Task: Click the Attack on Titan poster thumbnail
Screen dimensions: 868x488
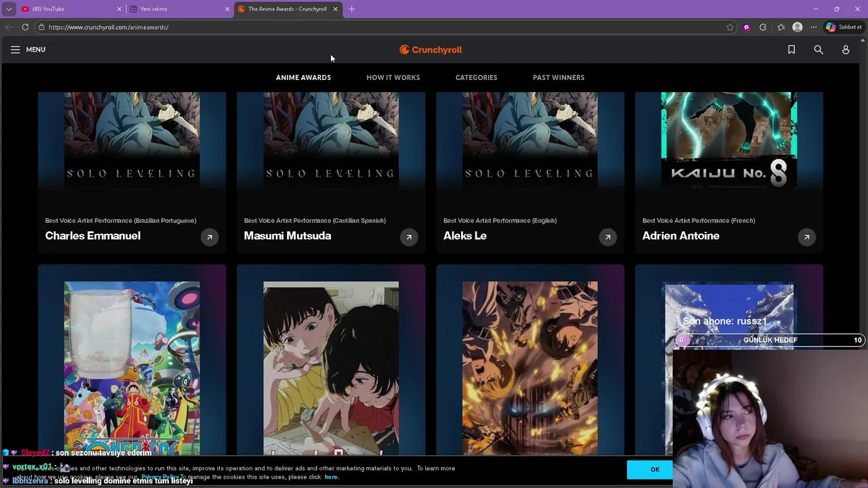Action: coord(530,368)
